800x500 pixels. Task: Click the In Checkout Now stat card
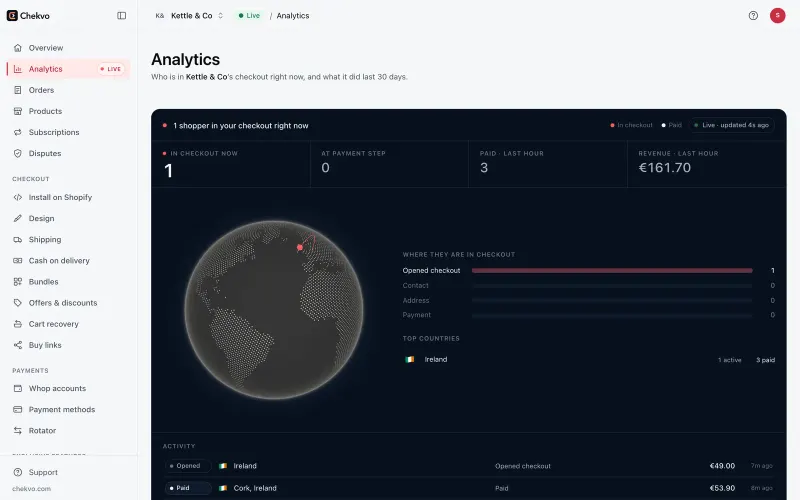[231, 164]
